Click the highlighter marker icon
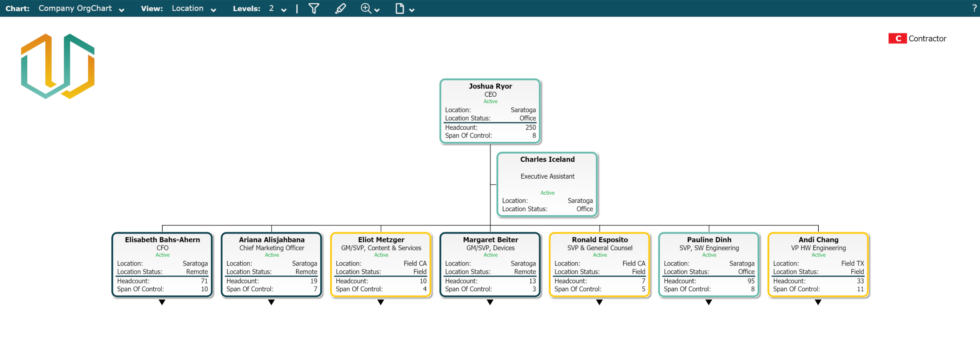The height and width of the screenshot is (355, 980). click(340, 8)
